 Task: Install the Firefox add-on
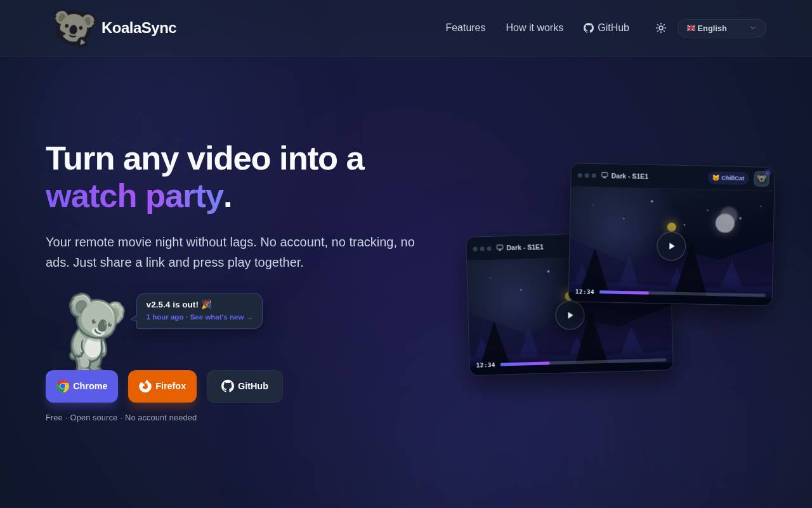(x=162, y=386)
